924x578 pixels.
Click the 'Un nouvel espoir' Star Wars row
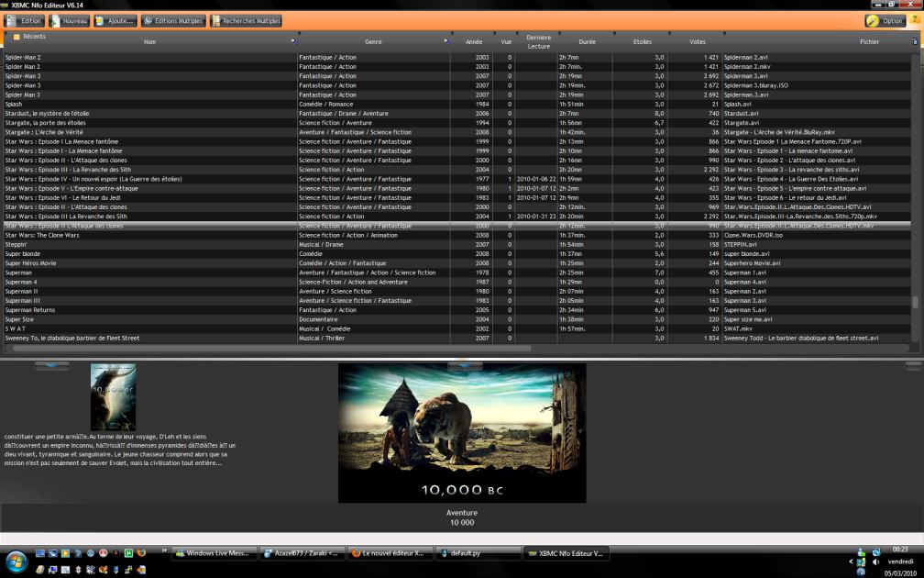(456, 179)
